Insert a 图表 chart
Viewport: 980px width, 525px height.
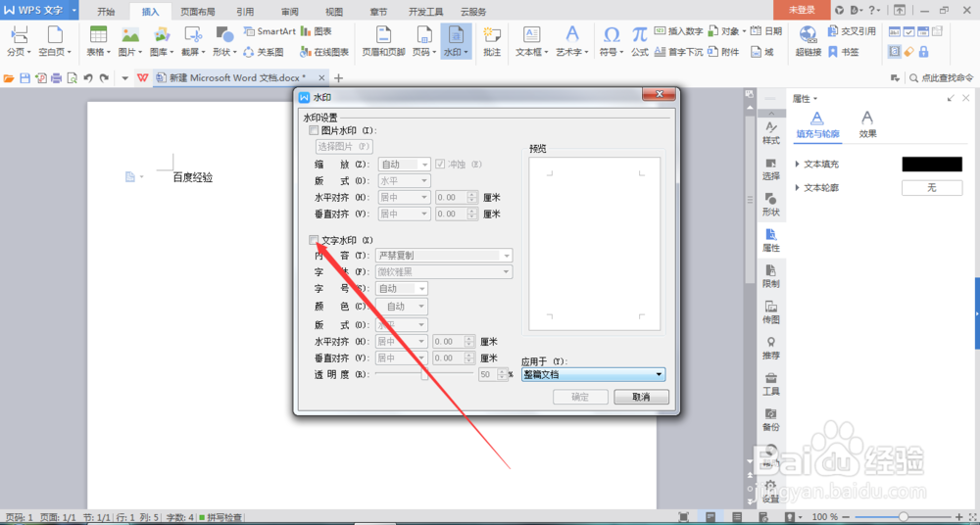pyautogui.click(x=317, y=31)
